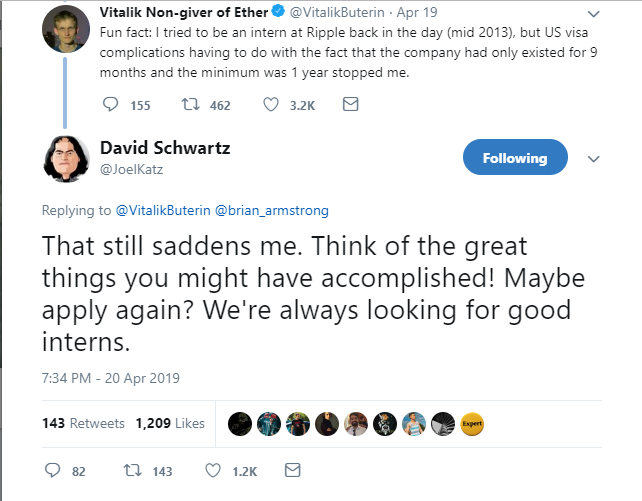Open @brian_armstrong mention link
Screen dimensions: 642x501
272,210
